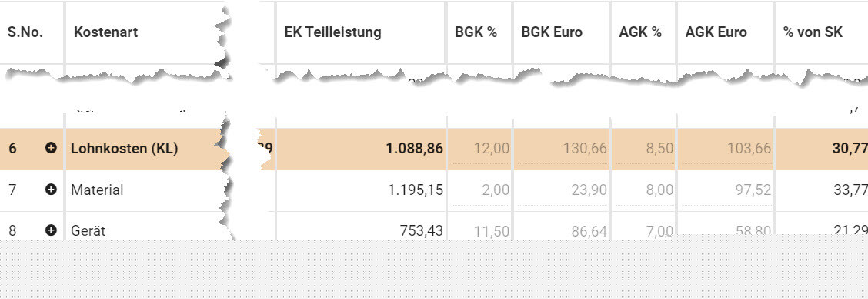Image resolution: width=868 pixels, height=299 pixels.
Task: Click the BGK Euro column header
Action: (552, 32)
